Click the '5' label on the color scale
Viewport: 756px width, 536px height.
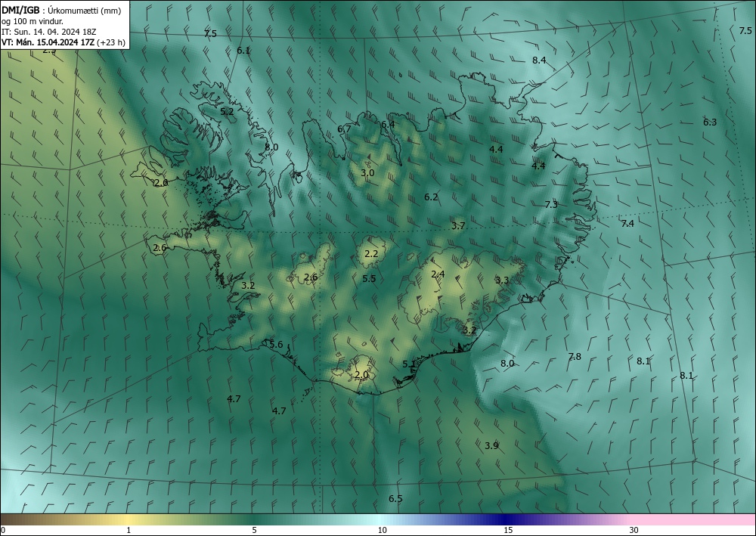pyautogui.click(x=254, y=530)
